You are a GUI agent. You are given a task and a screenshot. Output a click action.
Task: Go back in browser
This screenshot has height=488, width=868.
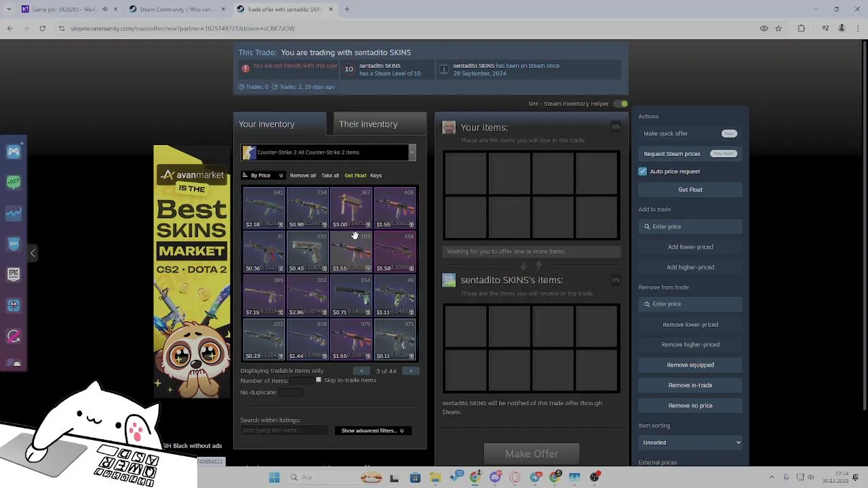coord(9,28)
